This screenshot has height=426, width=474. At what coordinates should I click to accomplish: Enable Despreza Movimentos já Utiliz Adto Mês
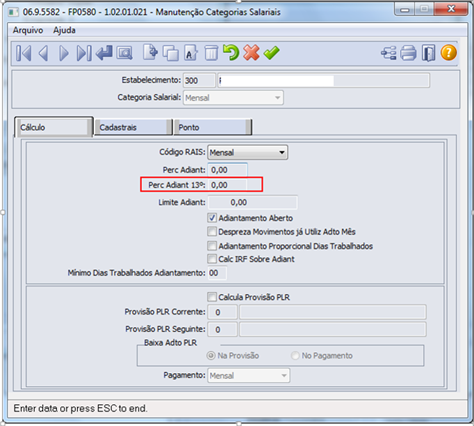pyautogui.click(x=212, y=232)
